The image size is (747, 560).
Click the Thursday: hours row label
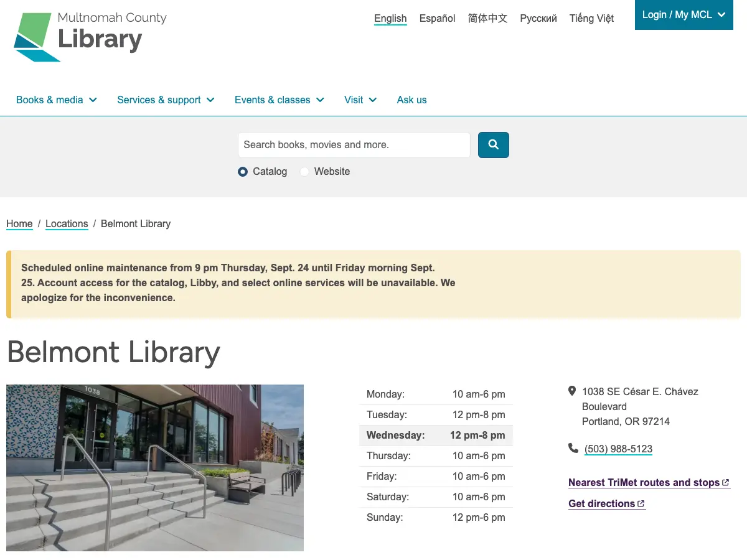tap(388, 456)
